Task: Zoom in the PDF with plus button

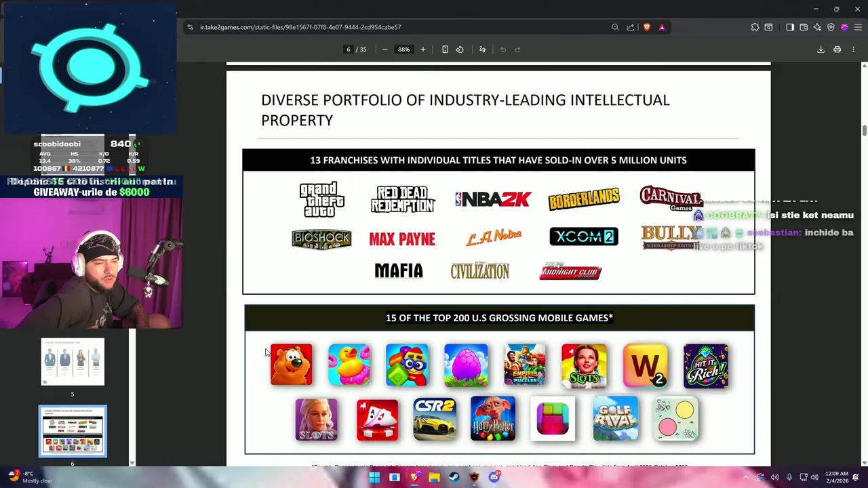Action: pyautogui.click(x=423, y=49)
